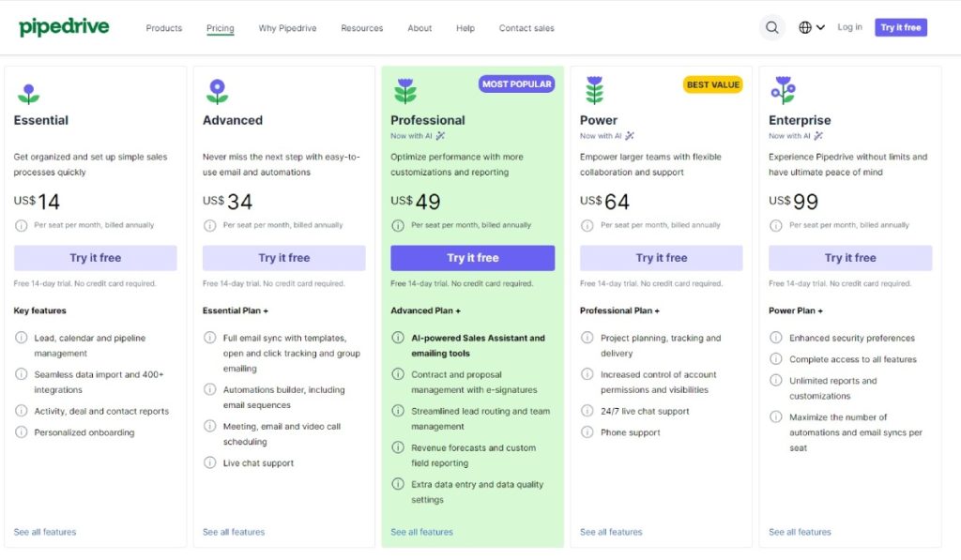Click info icon beside Professional billing note
The image size is (961, 560).
click(398, 225)
